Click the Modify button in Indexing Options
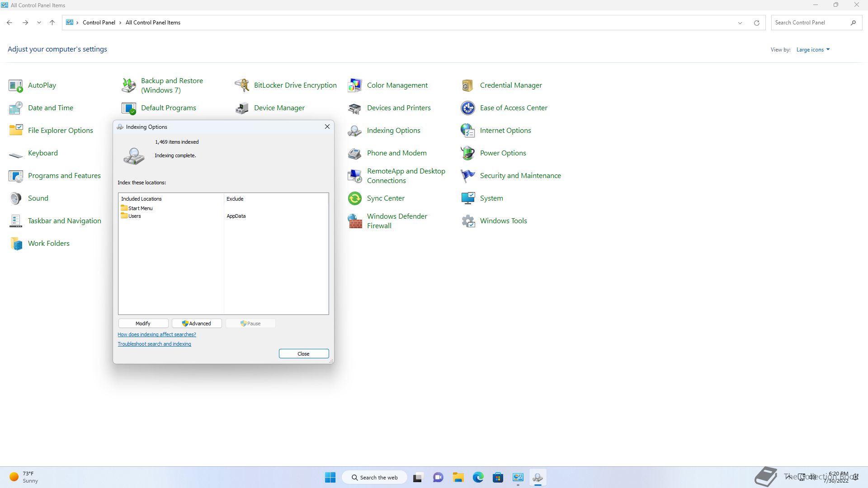This screenshot has width=868, height=488. click(143, 324)
